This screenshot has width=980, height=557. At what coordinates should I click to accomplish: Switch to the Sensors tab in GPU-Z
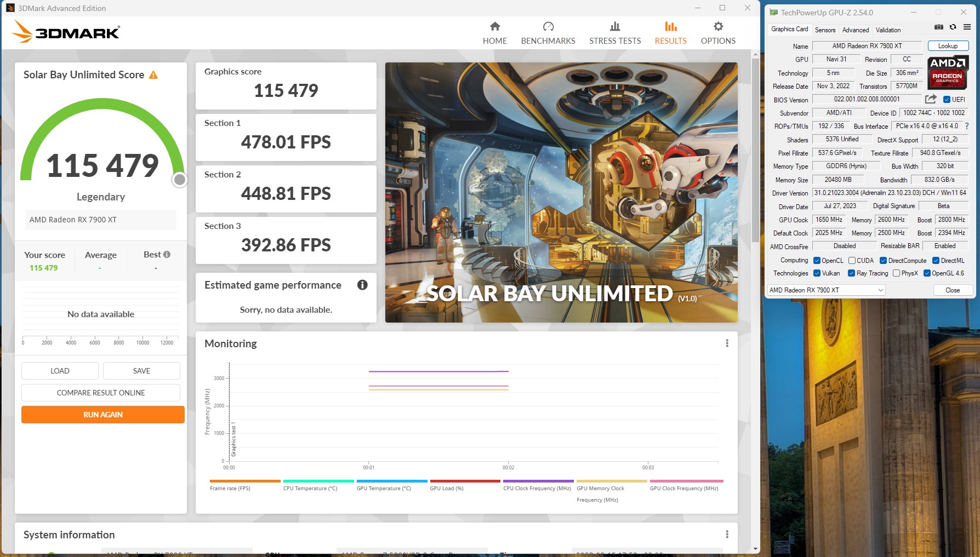pos(825,30)
